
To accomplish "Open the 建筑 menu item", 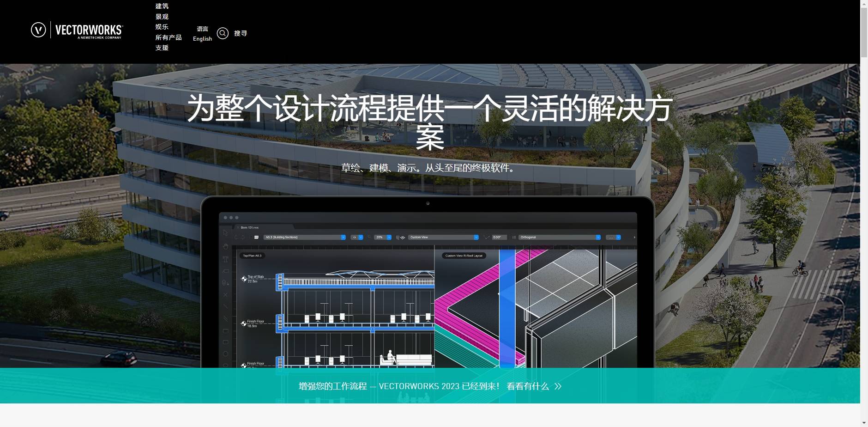I will click(x=162, y=6).
